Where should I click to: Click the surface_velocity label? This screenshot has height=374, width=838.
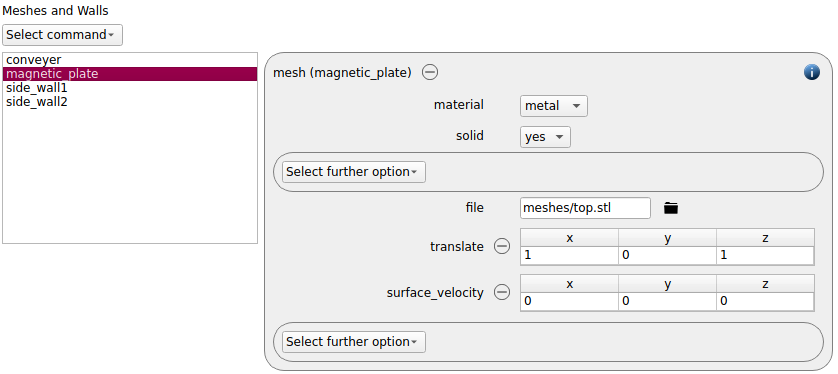[x=435, y=293]
